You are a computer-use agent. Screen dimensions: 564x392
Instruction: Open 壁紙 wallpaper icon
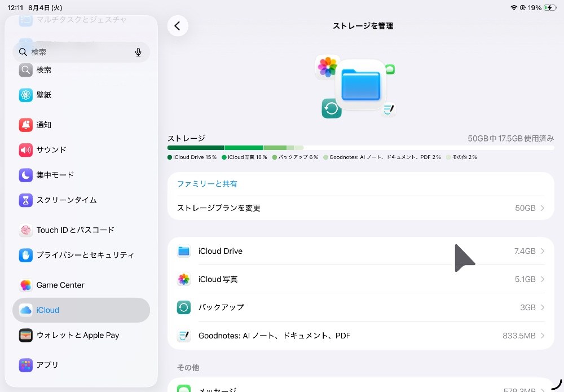tap(25, 95)
